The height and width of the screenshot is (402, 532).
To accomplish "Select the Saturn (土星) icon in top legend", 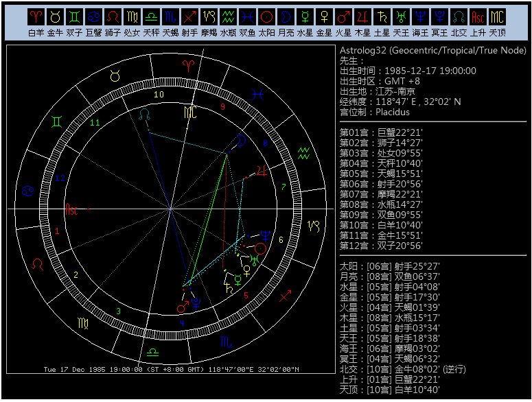I will click(382, 15).
